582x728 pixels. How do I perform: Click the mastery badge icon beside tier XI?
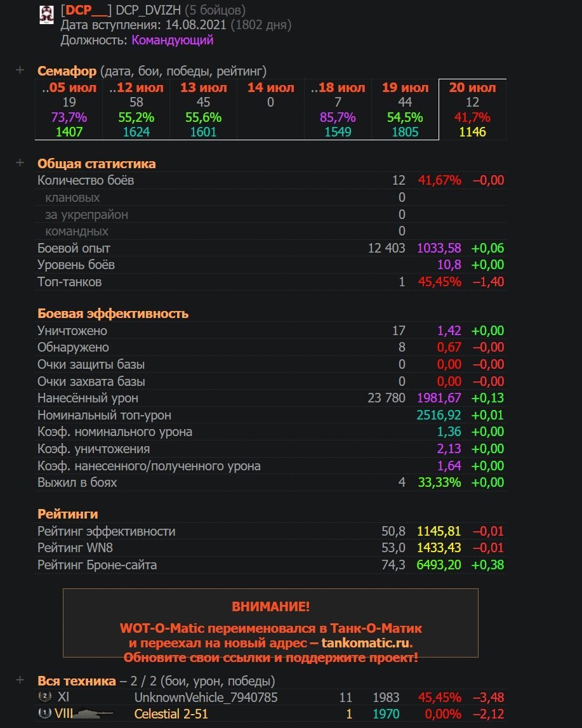44,696
